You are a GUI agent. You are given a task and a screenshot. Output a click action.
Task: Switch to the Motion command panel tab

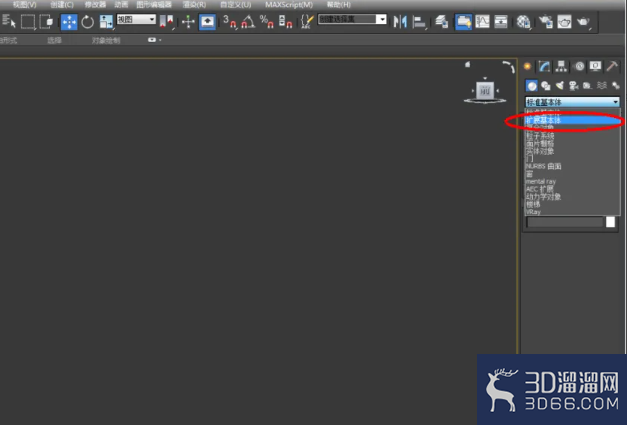coord(579,66)
